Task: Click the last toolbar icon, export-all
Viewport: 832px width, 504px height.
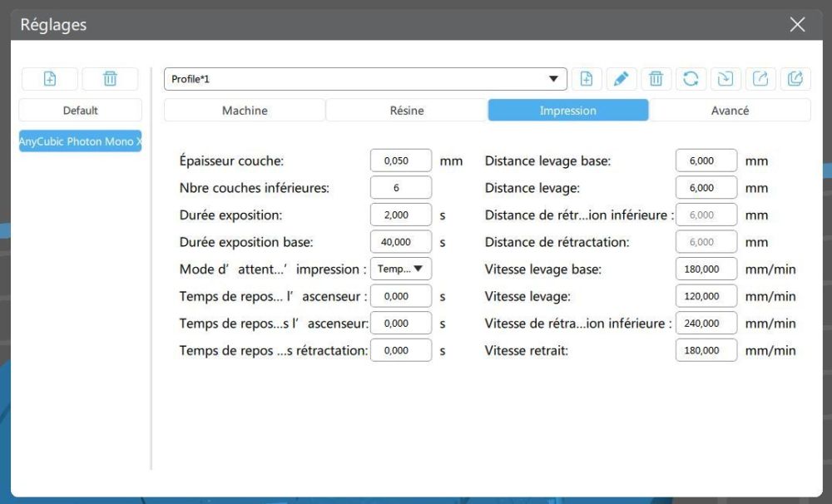Action: click(x=795, y=79)
